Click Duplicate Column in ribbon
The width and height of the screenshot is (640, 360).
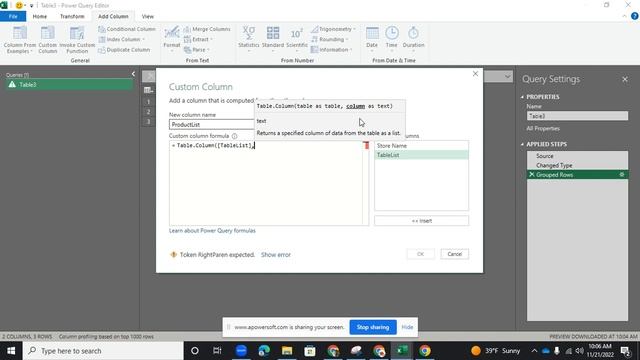tap(124, 50)
